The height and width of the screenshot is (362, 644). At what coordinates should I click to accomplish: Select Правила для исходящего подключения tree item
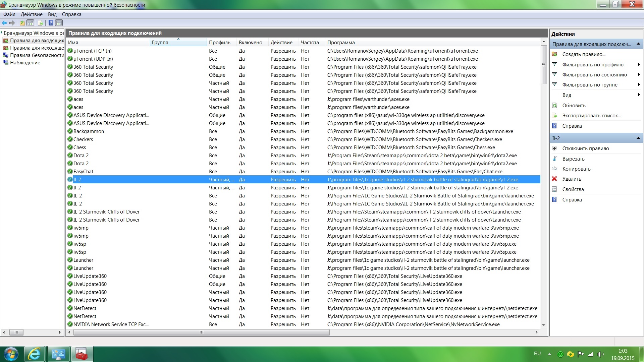pyautogui.click(x=37, y=48)
